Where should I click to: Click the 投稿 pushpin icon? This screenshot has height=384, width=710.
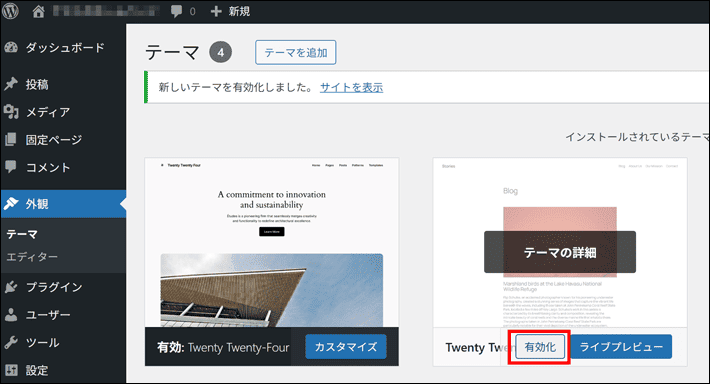11,84
